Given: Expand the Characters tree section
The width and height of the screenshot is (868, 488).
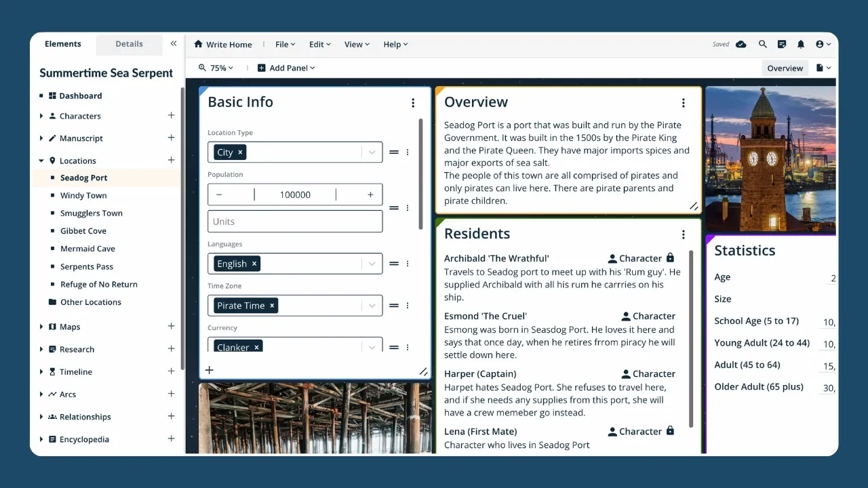Looking at the screenshot, I should (41, 116).
